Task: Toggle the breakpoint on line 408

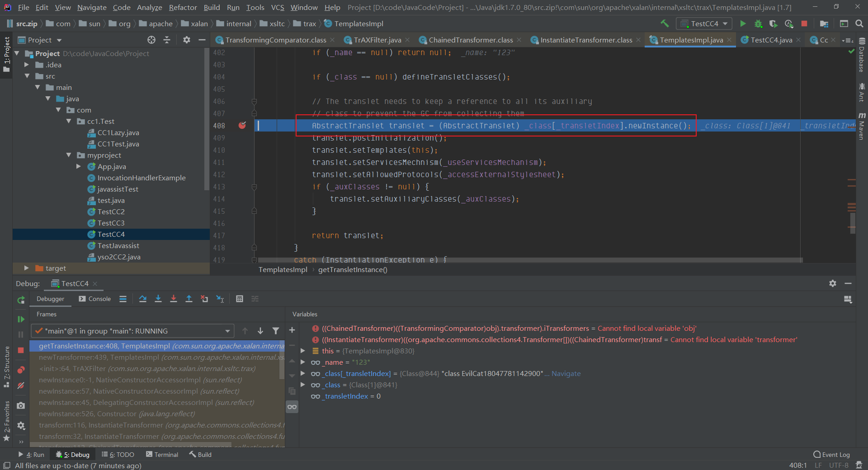Action: 242,126
